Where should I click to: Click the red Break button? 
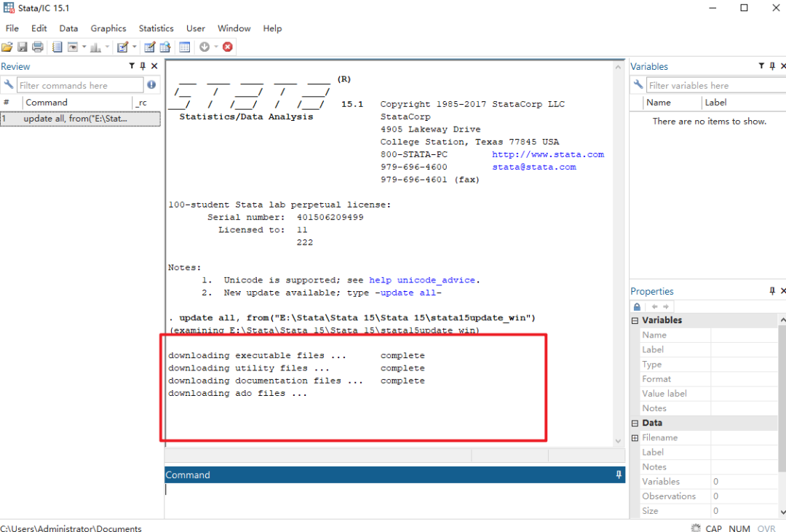pyautogui.click(x=228, y=47)
